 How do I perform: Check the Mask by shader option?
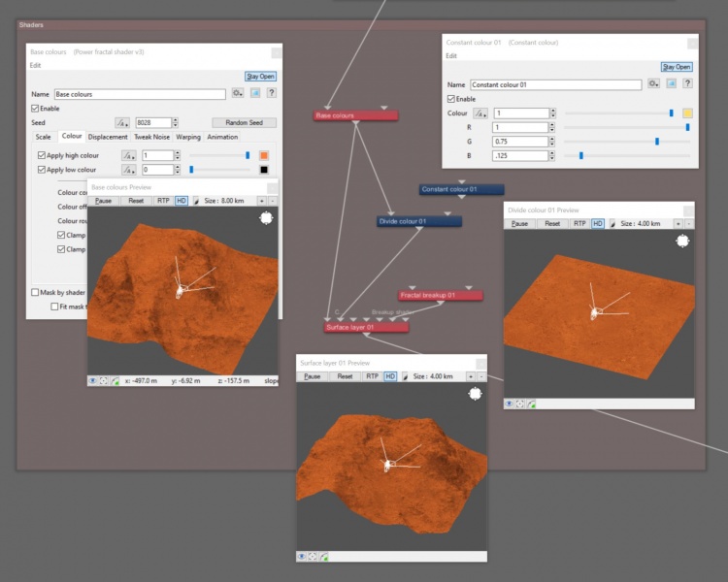point(35,292)
